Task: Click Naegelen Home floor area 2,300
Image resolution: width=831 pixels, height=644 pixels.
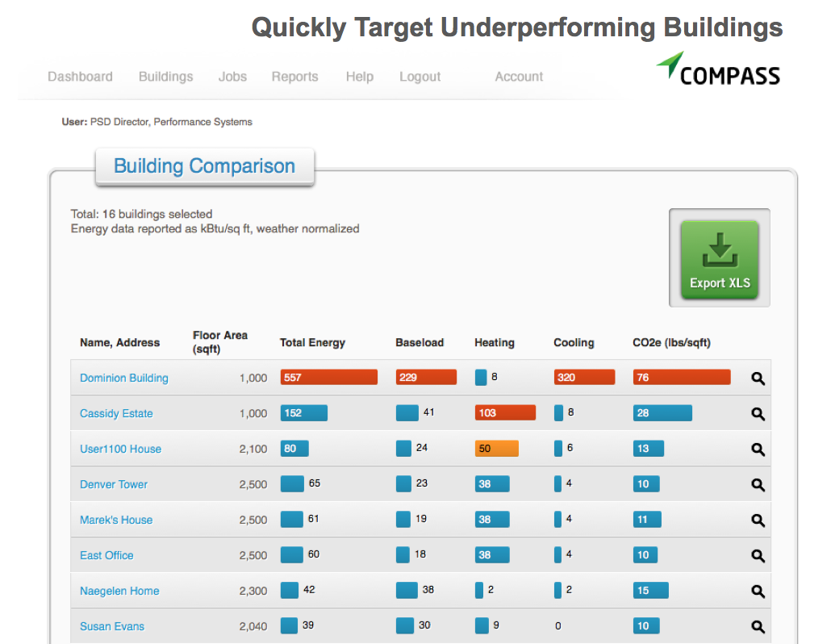Action: coord(253,591)
